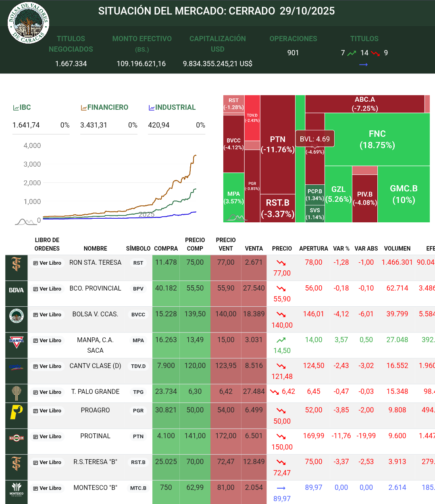Open Ver Libro for BOLSA V. CCAS.
The image size is (435, 504).
tap(47, 315)
